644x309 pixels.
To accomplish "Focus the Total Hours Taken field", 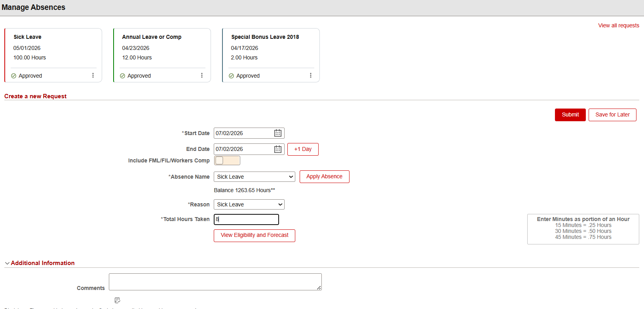I will tap(246, 219).
